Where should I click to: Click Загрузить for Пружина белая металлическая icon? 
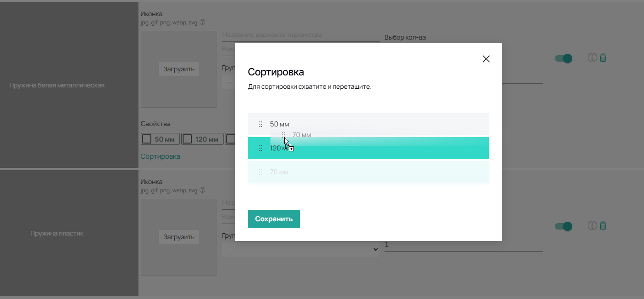point(179,69)
